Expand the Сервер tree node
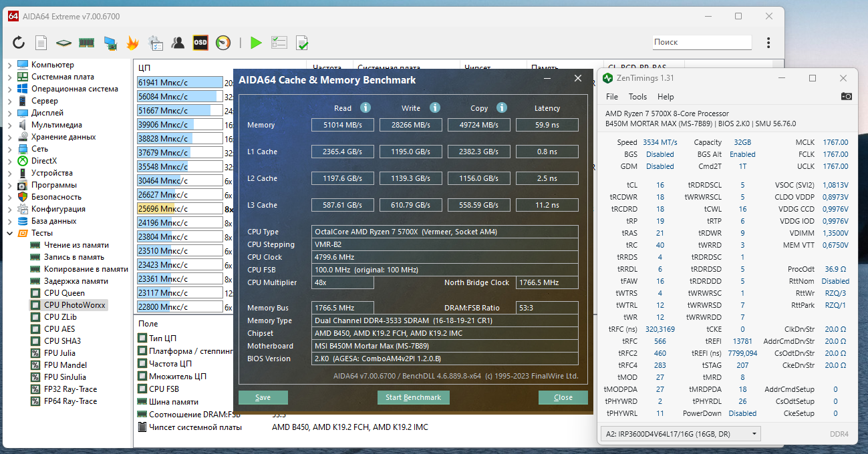Image resolution: width=868 pixels, height=454 pixels. point(9,101)
